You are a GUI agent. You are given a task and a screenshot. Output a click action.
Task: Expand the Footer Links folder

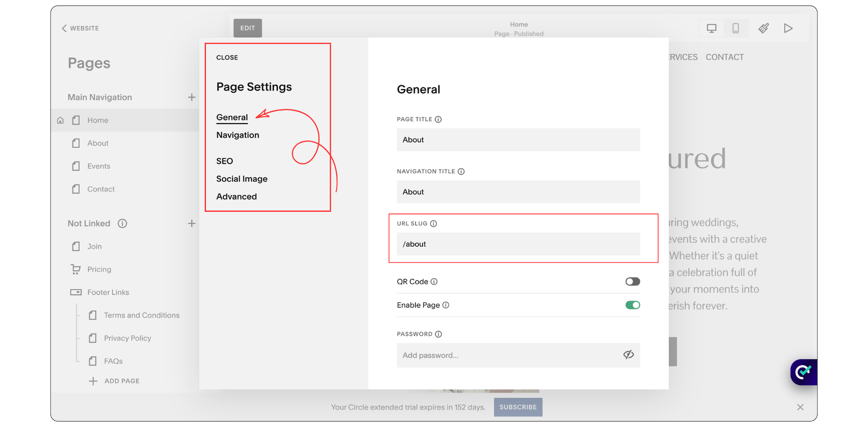[108, 292]
